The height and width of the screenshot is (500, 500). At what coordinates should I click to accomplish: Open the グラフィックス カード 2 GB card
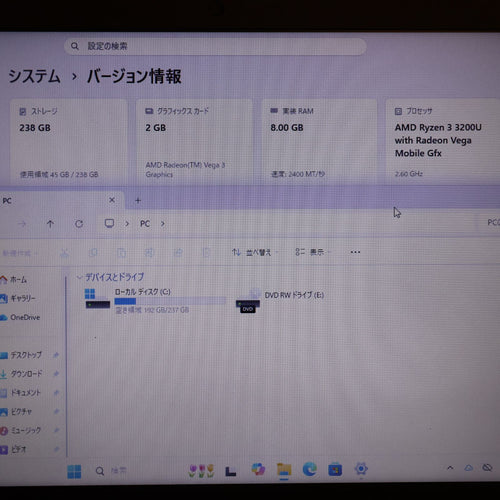194,141
